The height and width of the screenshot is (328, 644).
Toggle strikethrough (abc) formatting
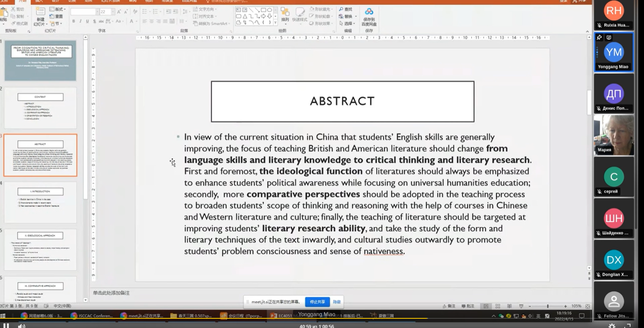101,21
